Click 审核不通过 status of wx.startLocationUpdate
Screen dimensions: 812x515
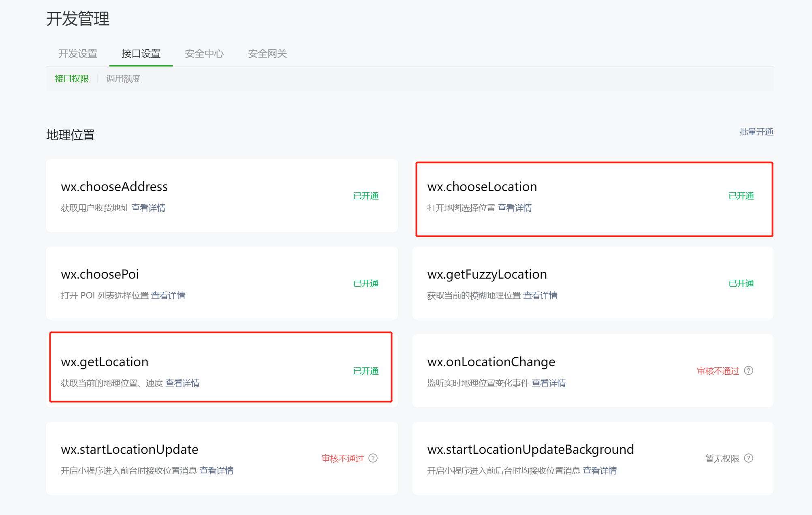click(x=343, y=459)
